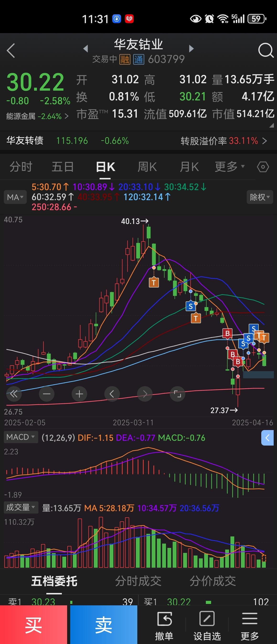Viewport: 277px width, 644px height.
Task: Tap the topmost red B marker
Action: point(228,333)
